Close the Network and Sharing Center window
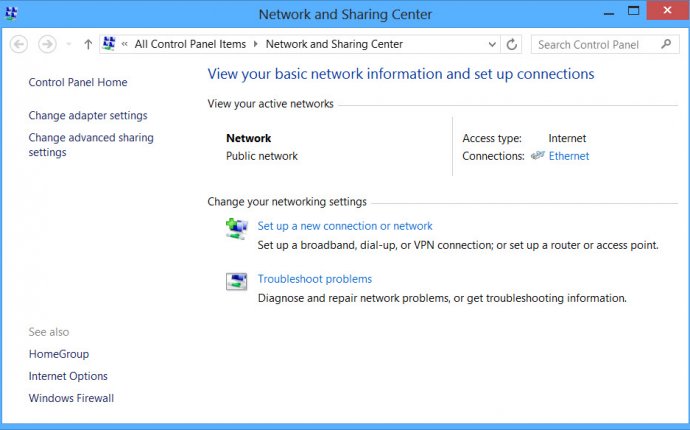690x430 pixels. [667, 10]
